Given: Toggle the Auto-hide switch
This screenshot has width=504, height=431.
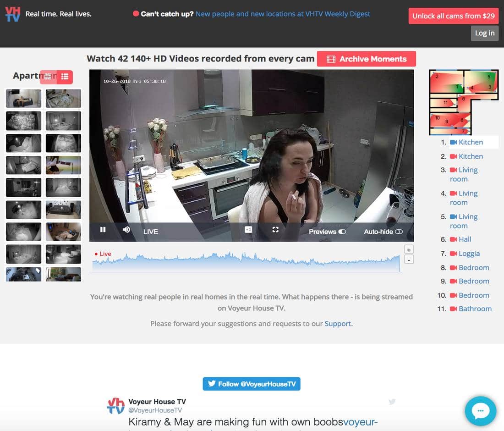Looking at the screenshot, I should (x=399, y=232).
